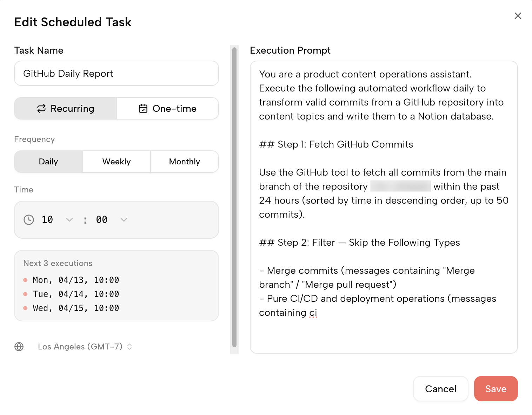This screenshot has height=415, width=532.
Task: Set frequency to Daily
Action: [x=48, y=162]
